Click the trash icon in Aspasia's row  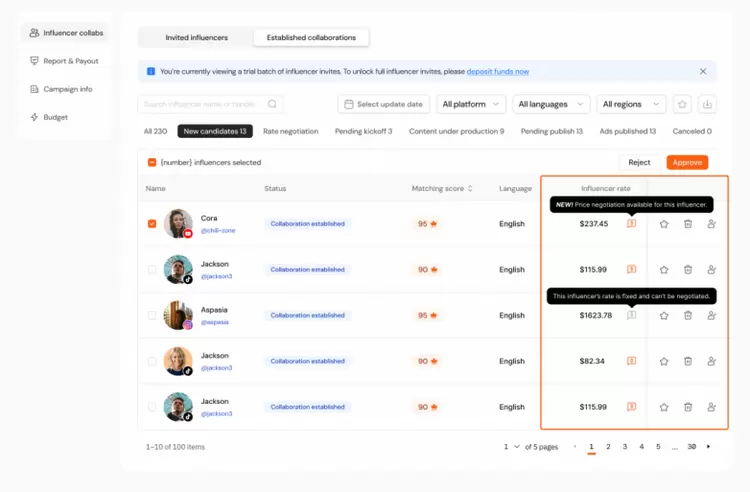point(688,315)
